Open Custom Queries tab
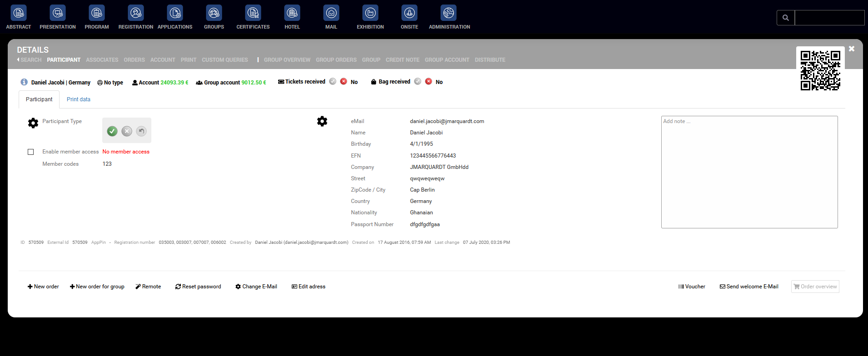The image size is (868, 356). [225, 60]
